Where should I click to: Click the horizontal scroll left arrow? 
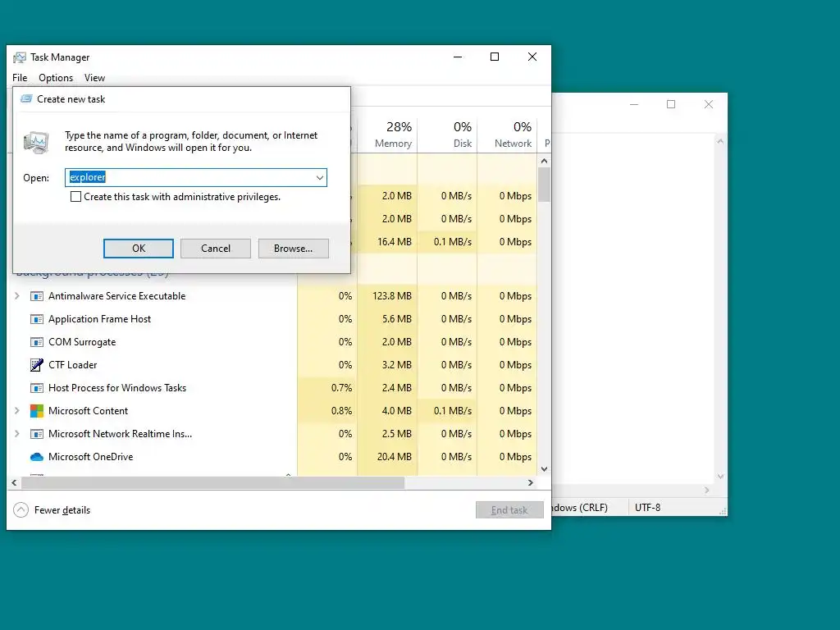tap(15, 482)
